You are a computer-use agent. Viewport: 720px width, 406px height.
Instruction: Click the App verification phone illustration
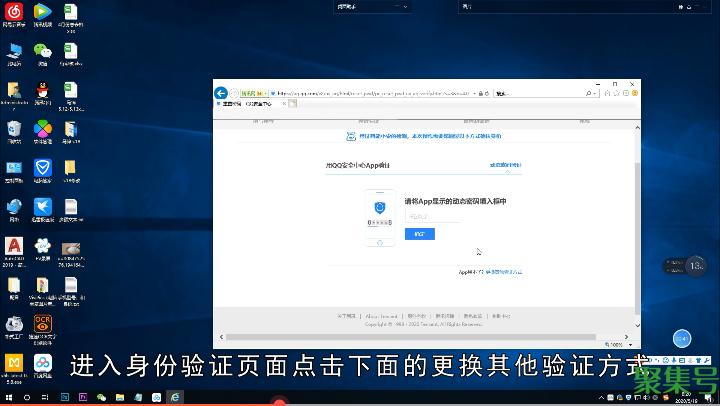pyautogui.click(x=379, y=216)
